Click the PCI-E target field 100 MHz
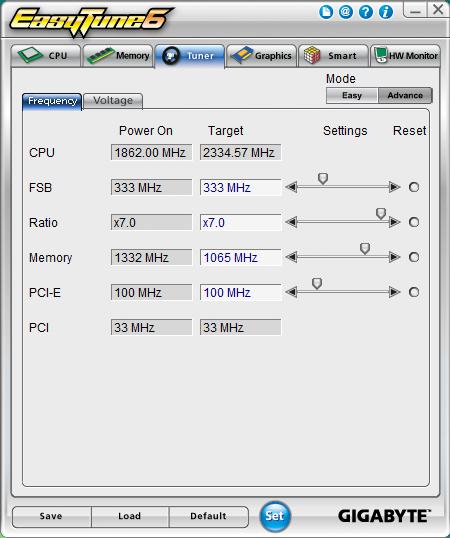Viewport: 450px width, 538px height. 240,292
